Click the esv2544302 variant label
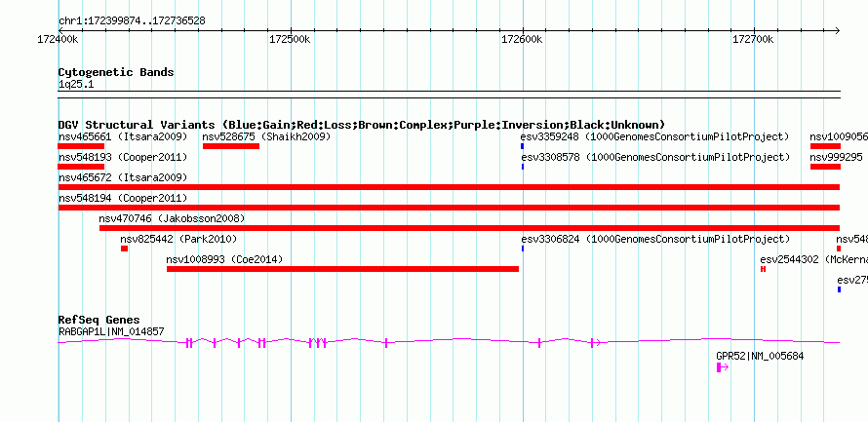The image size is (868, 422). (813, 259)
